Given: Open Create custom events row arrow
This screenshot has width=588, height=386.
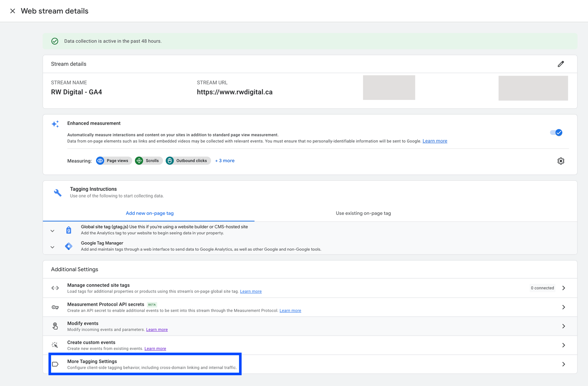Looking at the screenshot, I should click(564, 345).
